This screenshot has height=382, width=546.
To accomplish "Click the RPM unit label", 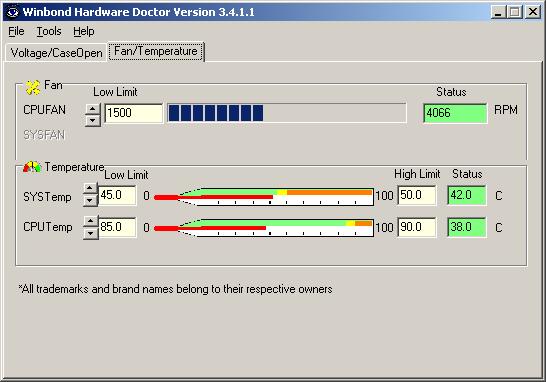I will (506, 110).
